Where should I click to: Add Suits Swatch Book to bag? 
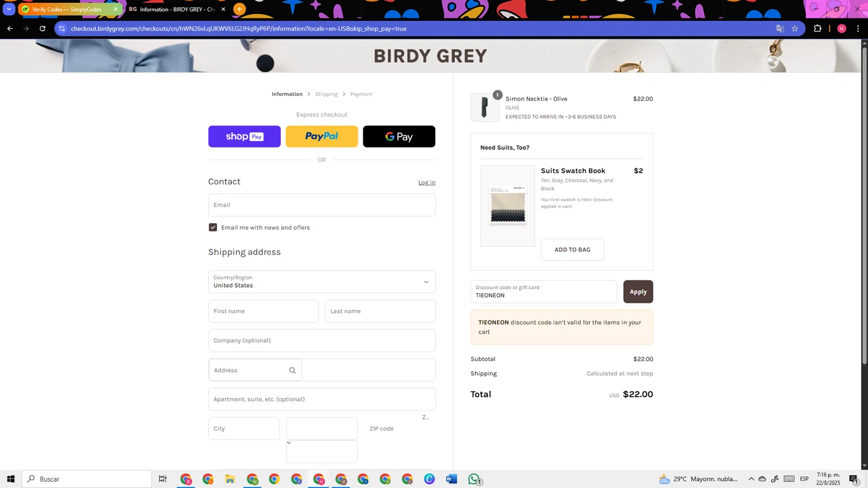coord(572,250)
